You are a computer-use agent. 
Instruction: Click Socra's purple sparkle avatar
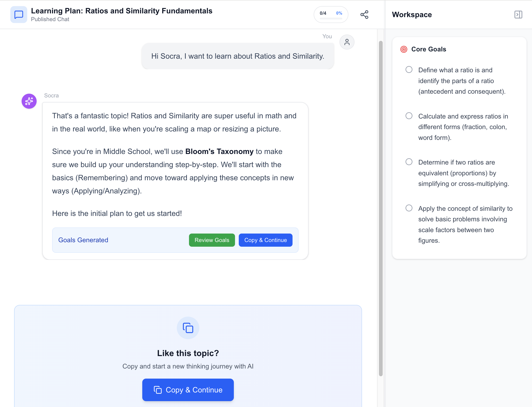click(x=29, y=101)
